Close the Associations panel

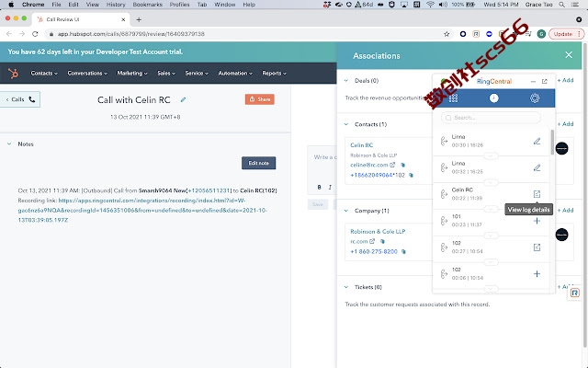click(569, 55)
